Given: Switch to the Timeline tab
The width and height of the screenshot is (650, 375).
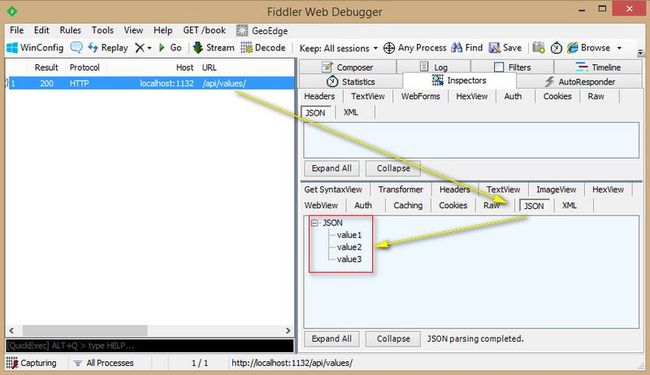Looking at the screenshot, I should tap(598, 67).
